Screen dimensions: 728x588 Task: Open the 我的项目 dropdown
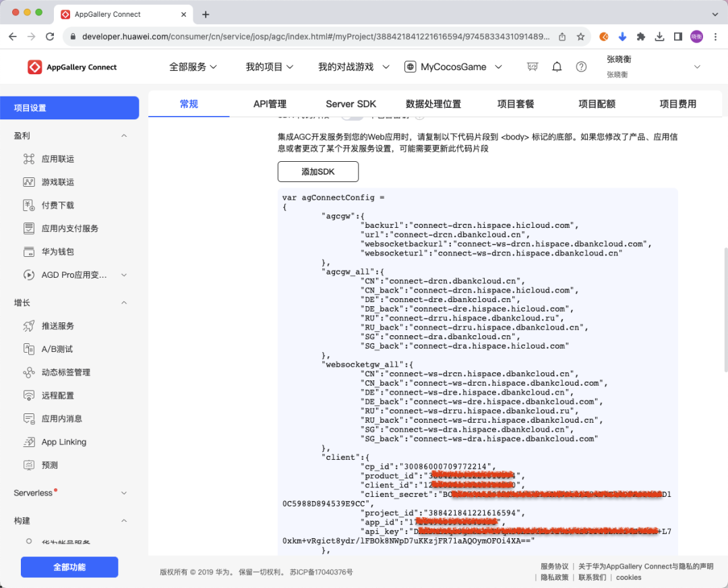[x=269, y=67]
